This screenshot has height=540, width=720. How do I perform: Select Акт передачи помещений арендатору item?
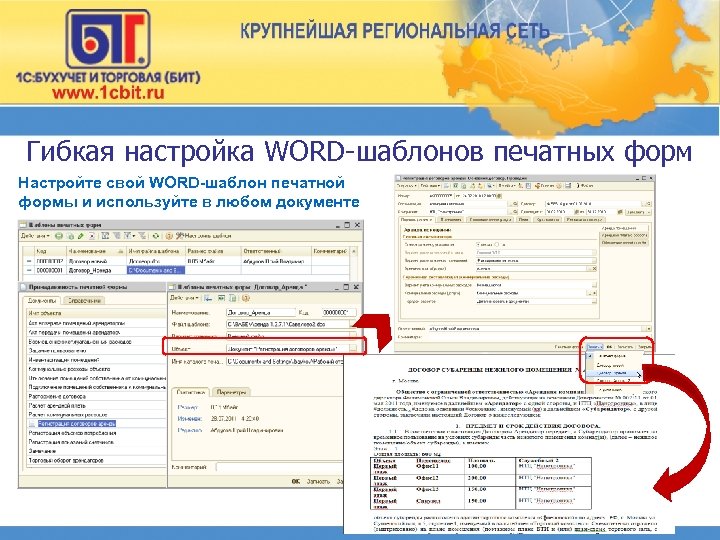click(x=96, y=332)
